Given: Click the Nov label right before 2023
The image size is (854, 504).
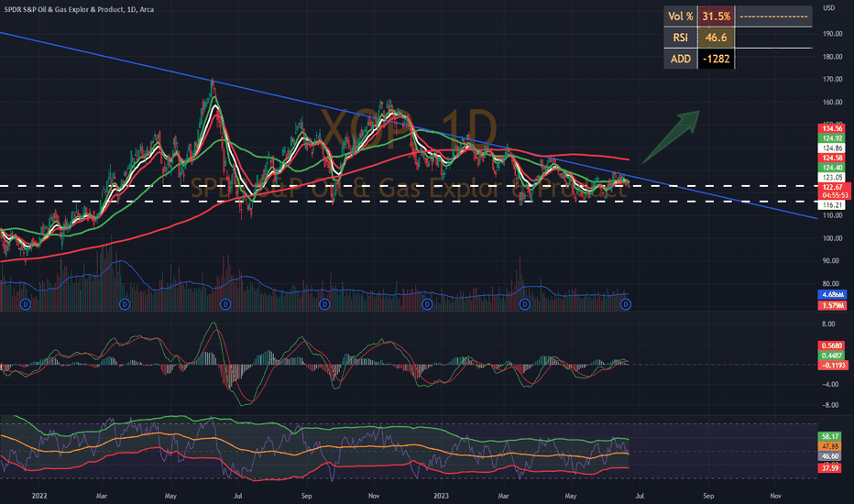Looking at the screenshot, I should [374, 496].
